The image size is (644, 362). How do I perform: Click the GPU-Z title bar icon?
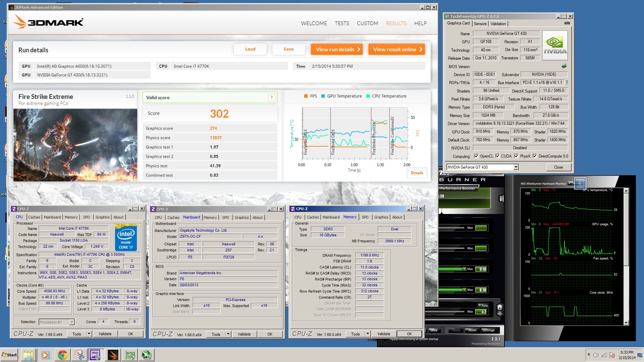click(x=447, y=16)
